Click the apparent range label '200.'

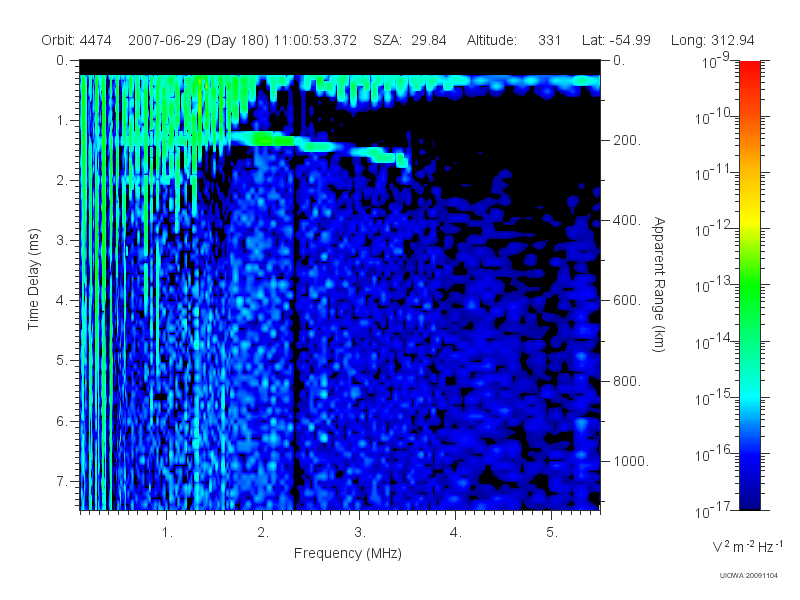[x=627, y=140]
